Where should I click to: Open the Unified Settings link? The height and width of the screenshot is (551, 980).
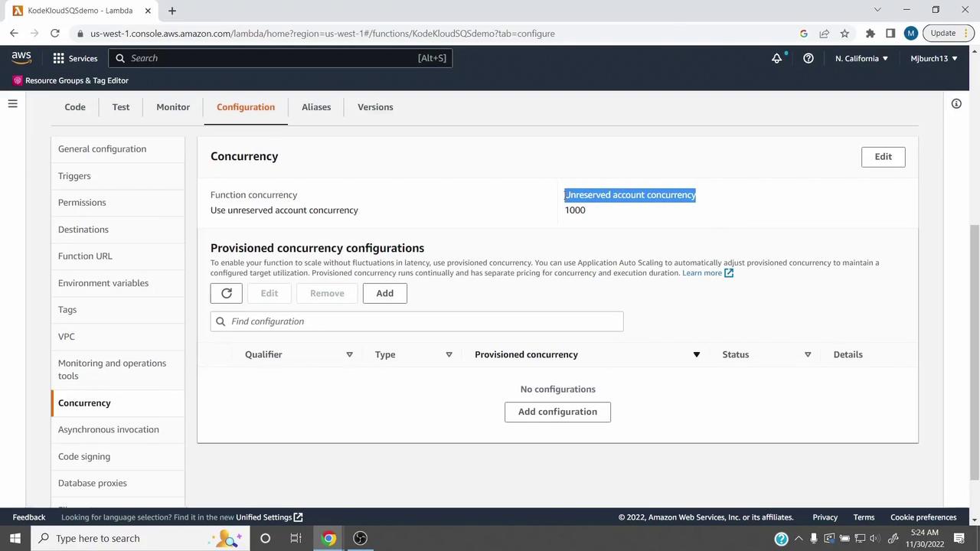pyautogui.click(x=269, y=517)
